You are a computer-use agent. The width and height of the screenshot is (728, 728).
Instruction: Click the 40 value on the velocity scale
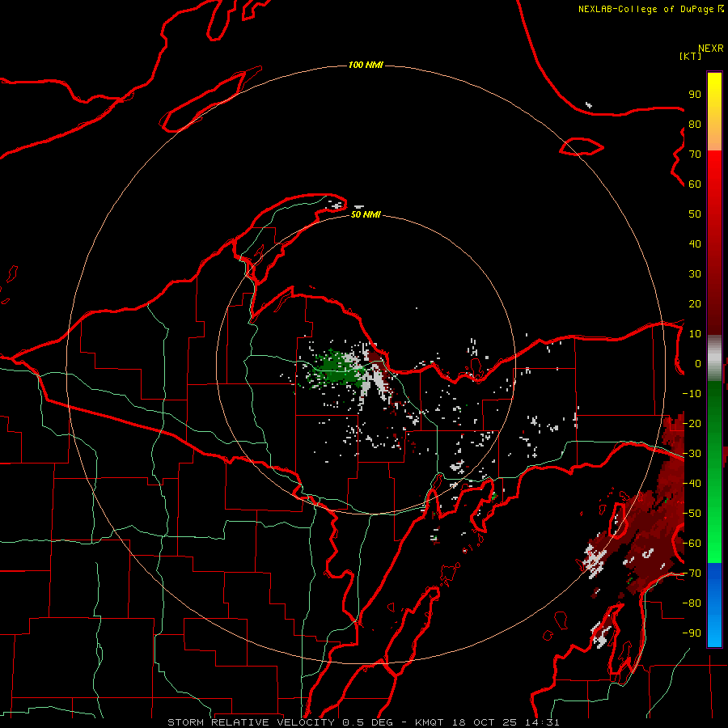tap(695, 243)
